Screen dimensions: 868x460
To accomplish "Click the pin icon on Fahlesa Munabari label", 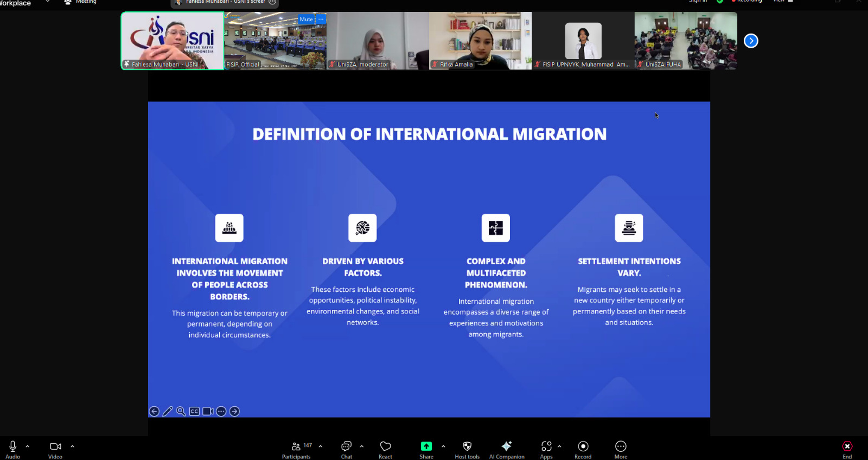I will click(x=126, y=64).
